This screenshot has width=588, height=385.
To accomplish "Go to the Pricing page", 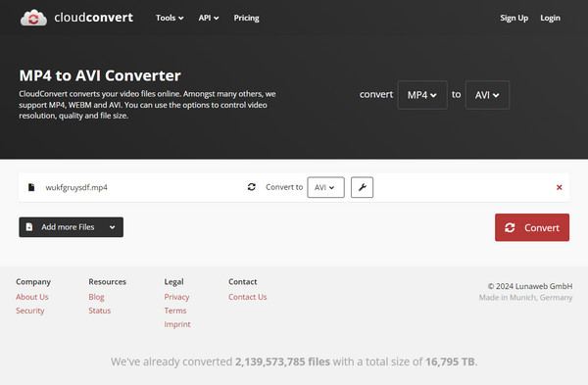I will pos(246,18).
